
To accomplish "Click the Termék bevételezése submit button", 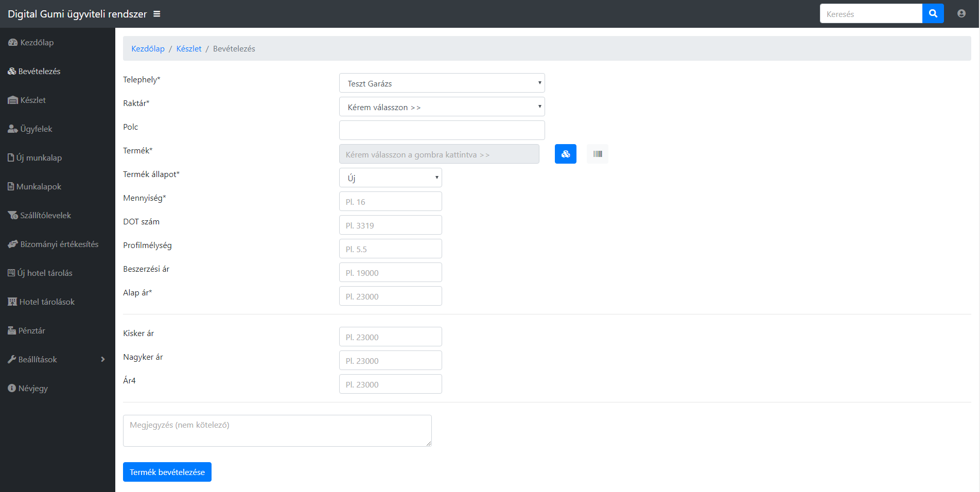I will click(167, 472).
